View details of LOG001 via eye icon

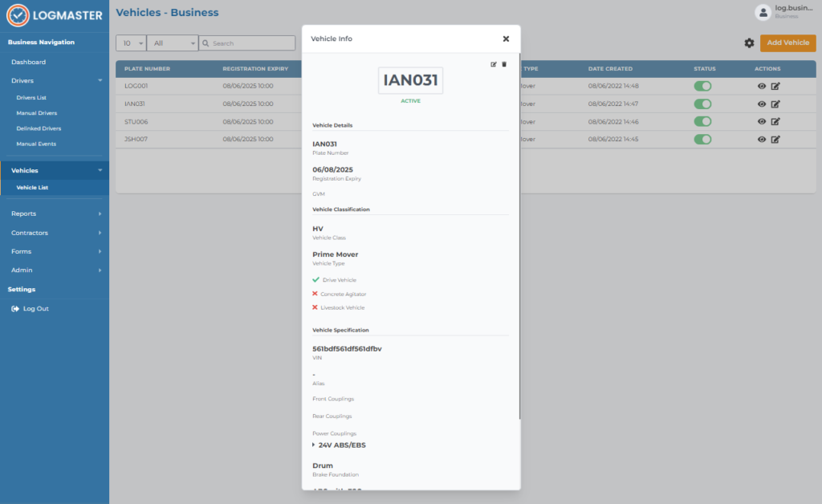[x=761, y=86]
